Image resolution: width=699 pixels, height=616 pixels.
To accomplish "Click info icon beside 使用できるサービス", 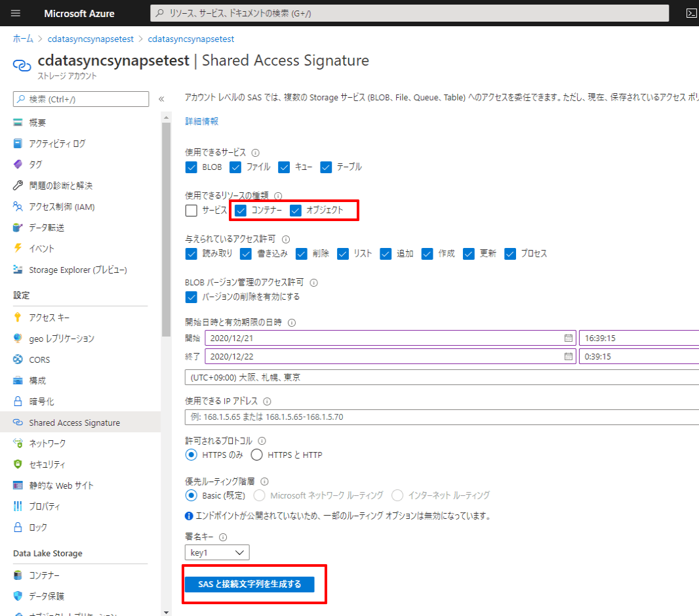I will tap(256, 153).
